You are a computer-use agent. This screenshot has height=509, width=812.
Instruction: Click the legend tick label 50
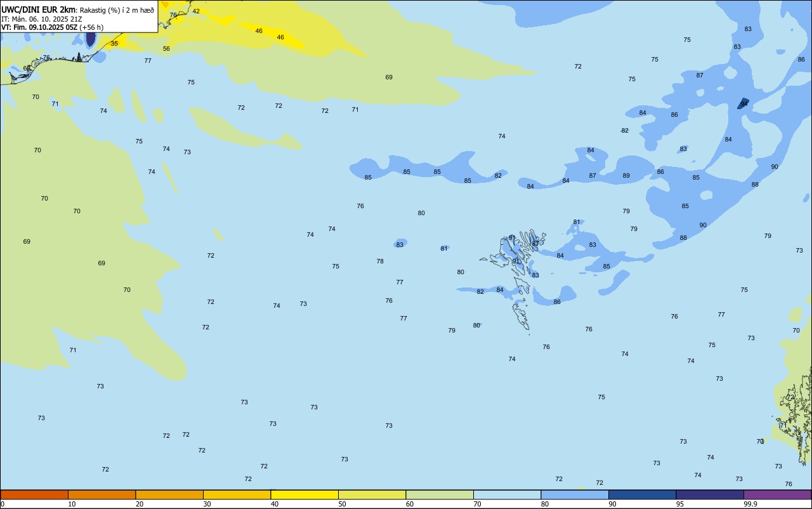tap(342, 504)
